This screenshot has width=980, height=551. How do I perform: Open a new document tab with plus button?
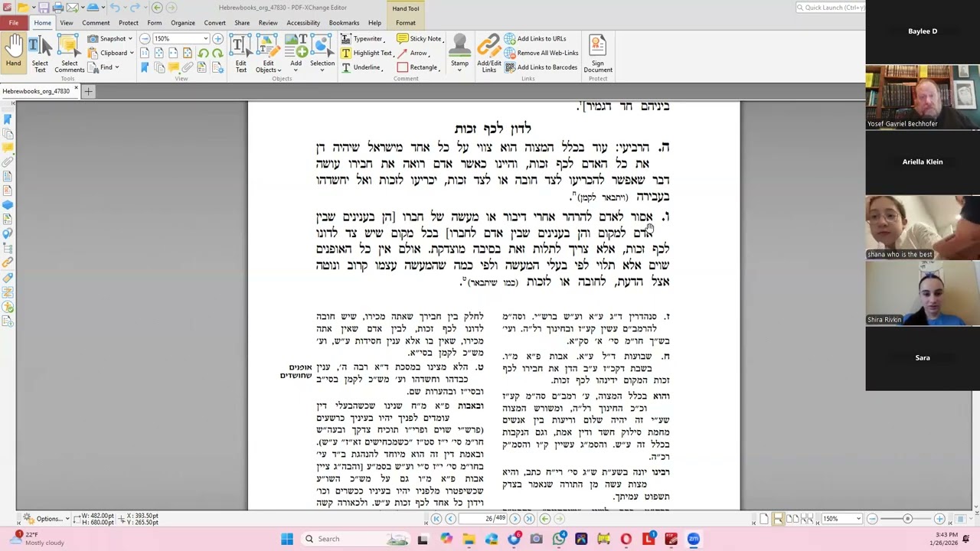[88, 92]
